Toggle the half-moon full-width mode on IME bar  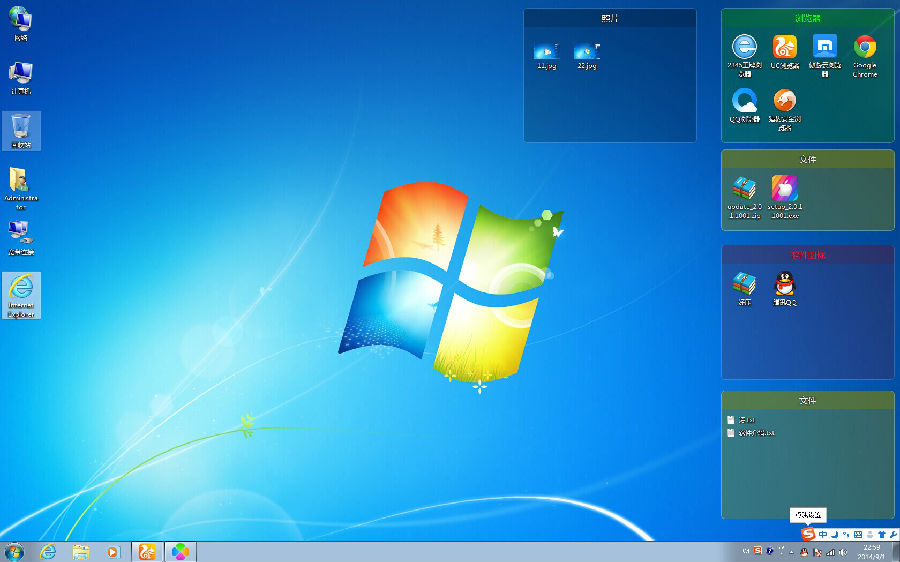(835, 534)
